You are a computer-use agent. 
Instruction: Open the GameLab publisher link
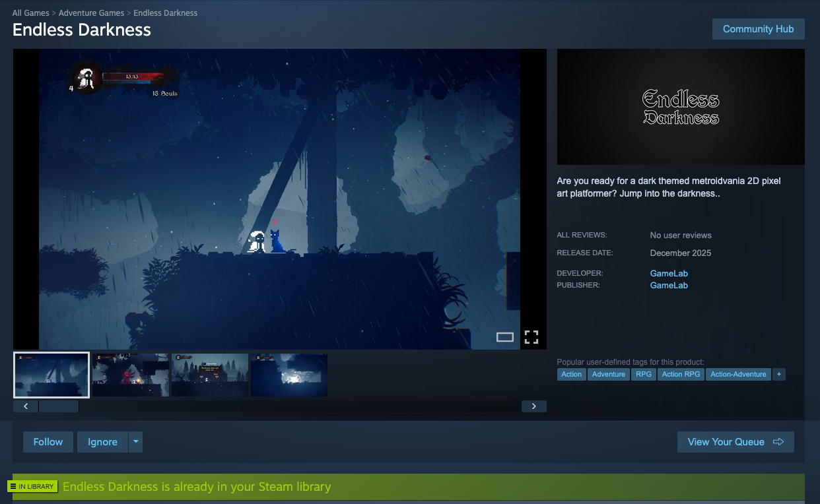coord(669,285)
